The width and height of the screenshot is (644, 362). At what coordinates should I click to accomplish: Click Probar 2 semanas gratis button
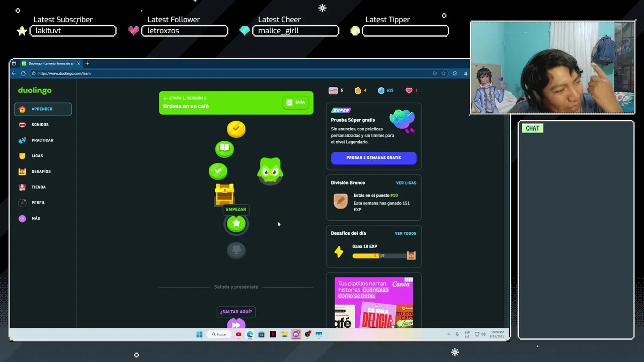374,158
